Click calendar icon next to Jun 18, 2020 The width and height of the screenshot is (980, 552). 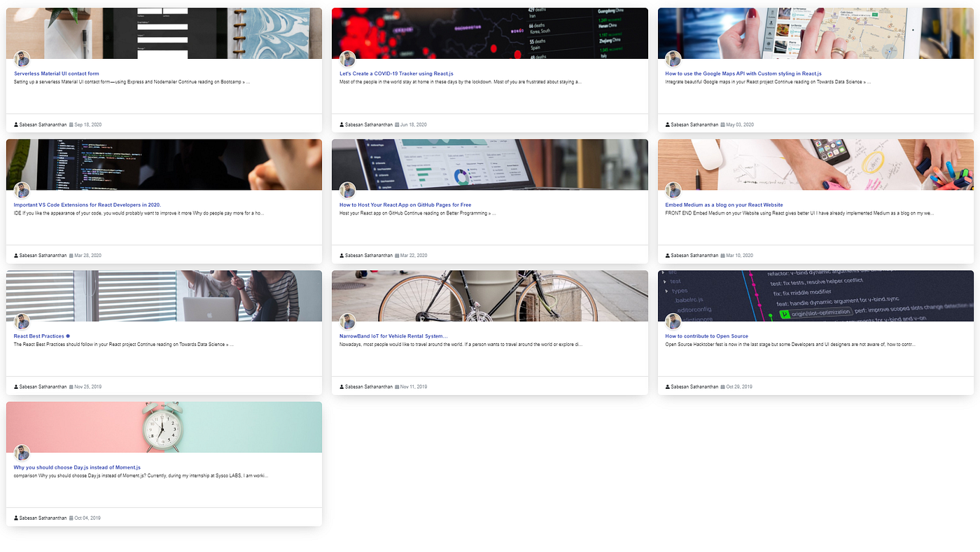(x=397, y=125)
